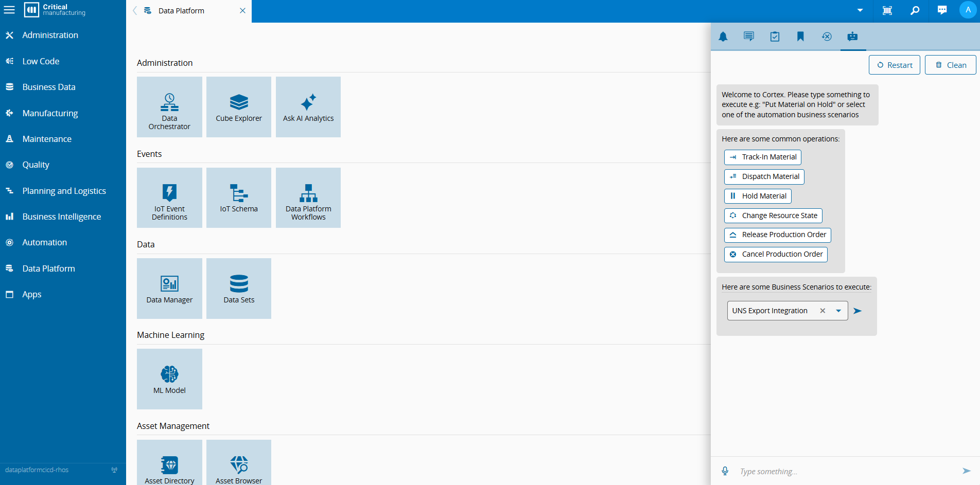Screen dimensions: 980x485
Task: Open the Data Orchestrator tile
Action: 169,107
